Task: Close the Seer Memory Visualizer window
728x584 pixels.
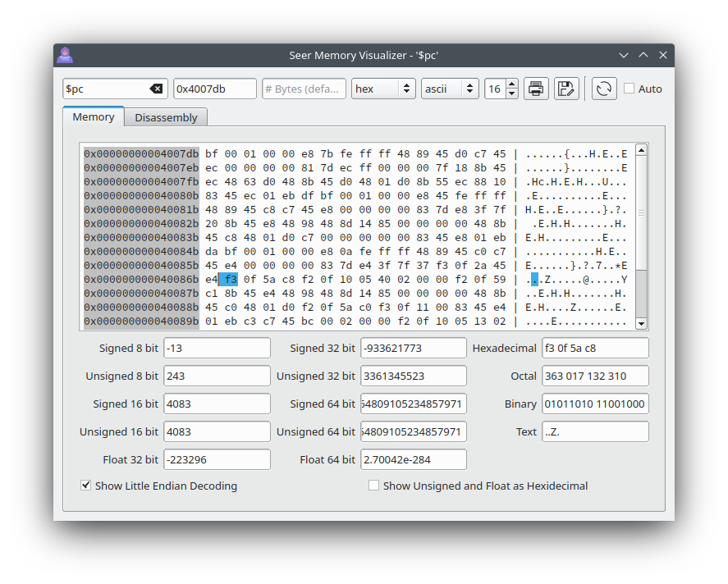Action: [x=663, y=55]
